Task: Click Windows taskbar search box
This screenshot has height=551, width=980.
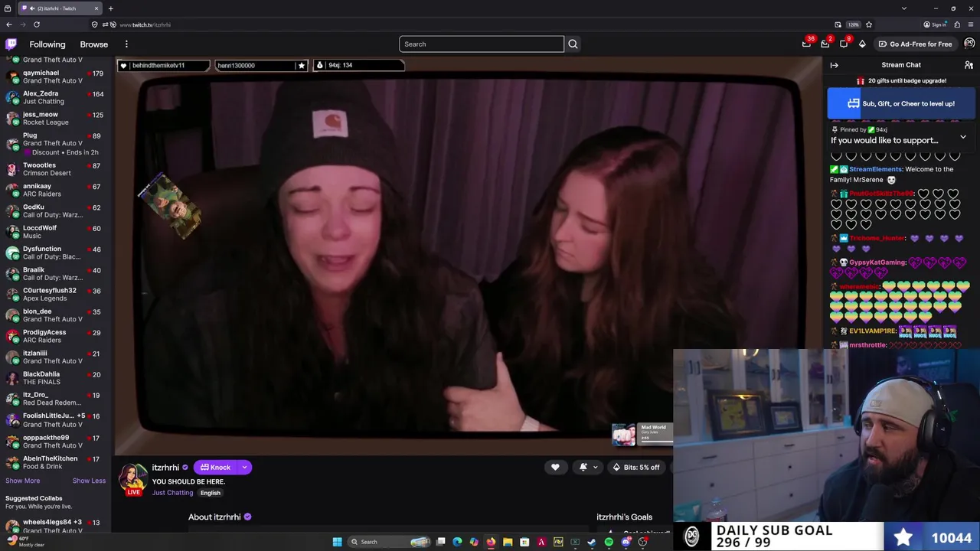Action: pyautogui.click(x=388, y=542)
